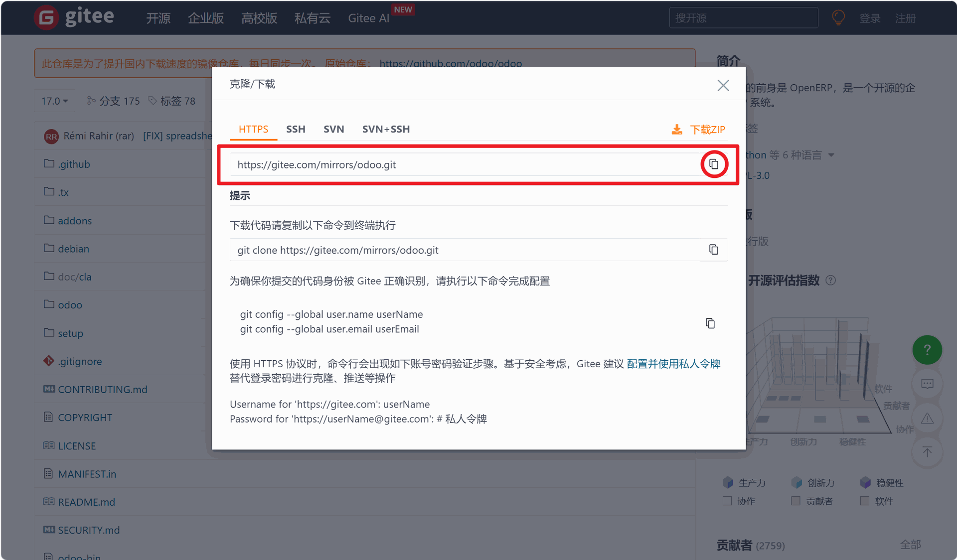Click the .gitignore file icon
The height and width of the screenshot is (560, 957).
(49, 361)
